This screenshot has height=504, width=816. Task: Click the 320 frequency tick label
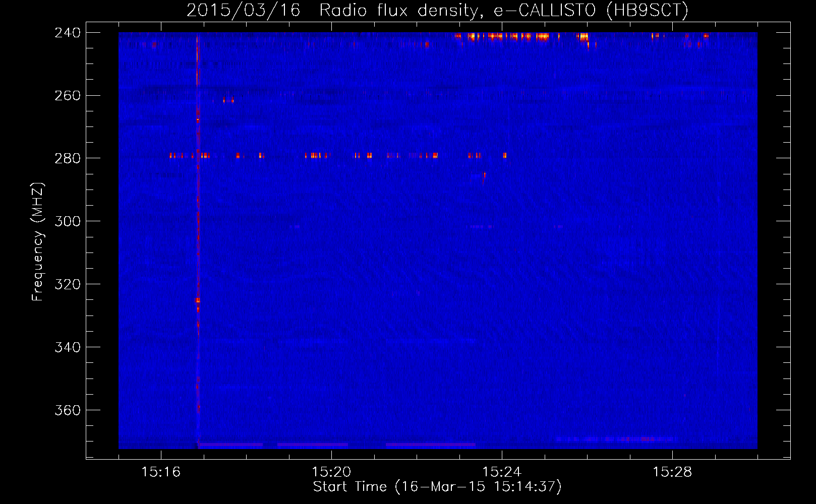click(x=68, y=285)
